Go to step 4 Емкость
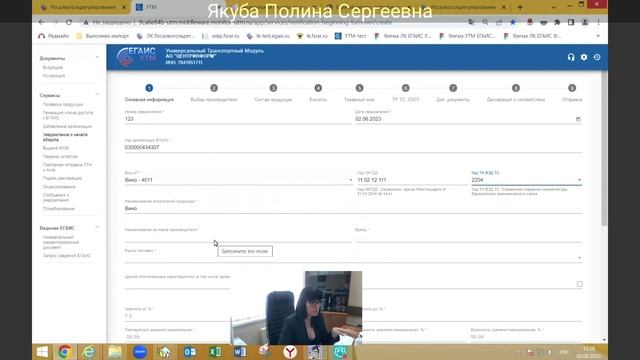This screenshot has width=640, height=360. 318,93
